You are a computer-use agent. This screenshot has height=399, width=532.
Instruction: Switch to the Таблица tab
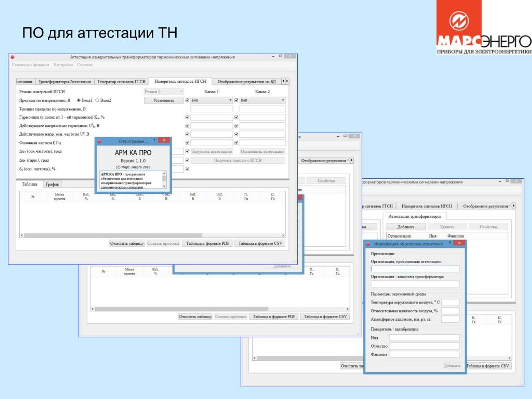click(30, 184)
